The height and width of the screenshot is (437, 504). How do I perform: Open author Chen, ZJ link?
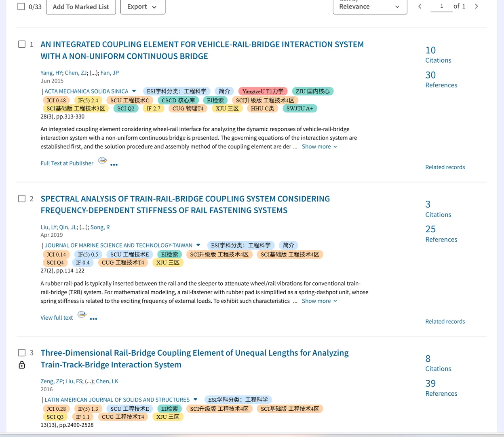coord(76,73)
